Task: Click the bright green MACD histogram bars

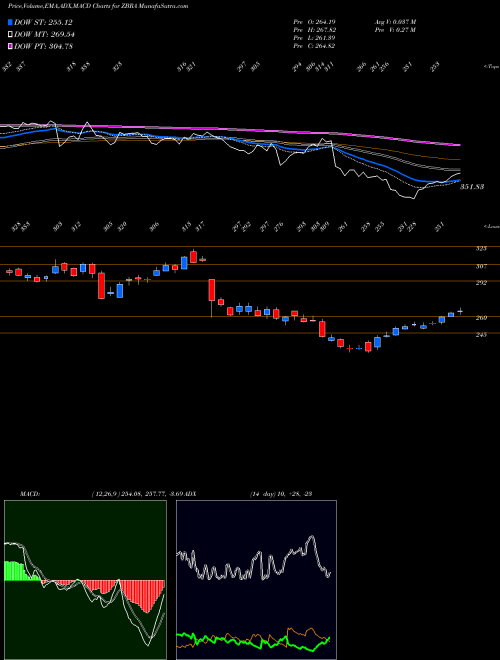Action: (21, 571)
